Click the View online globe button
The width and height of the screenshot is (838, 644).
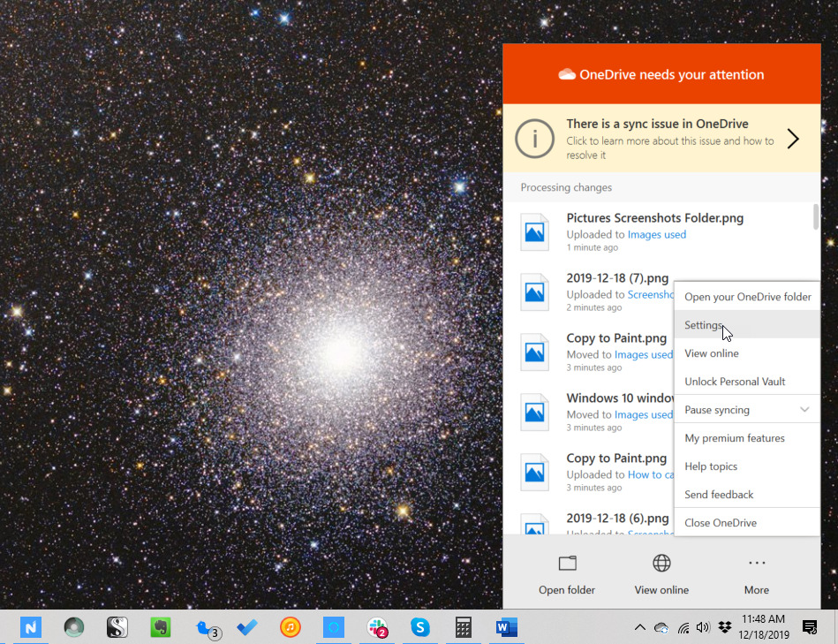661,574
